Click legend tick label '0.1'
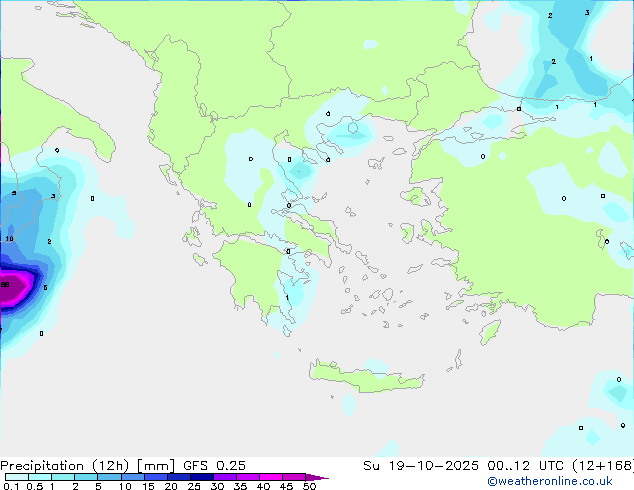 coord(11,486)
